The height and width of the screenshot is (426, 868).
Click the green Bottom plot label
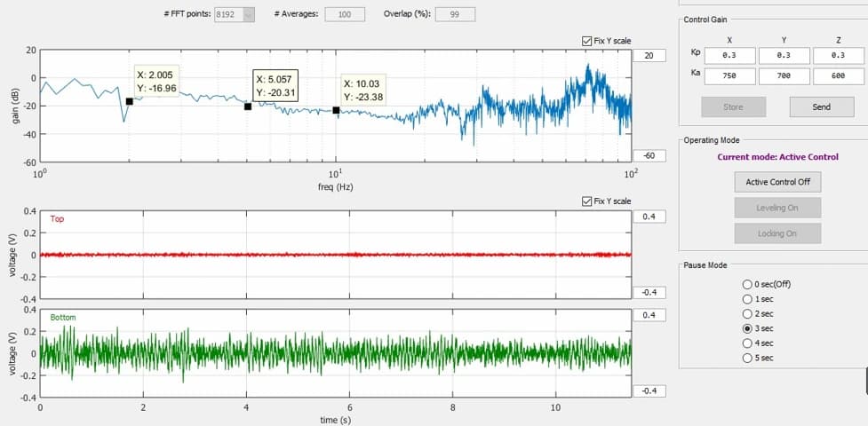62,318
